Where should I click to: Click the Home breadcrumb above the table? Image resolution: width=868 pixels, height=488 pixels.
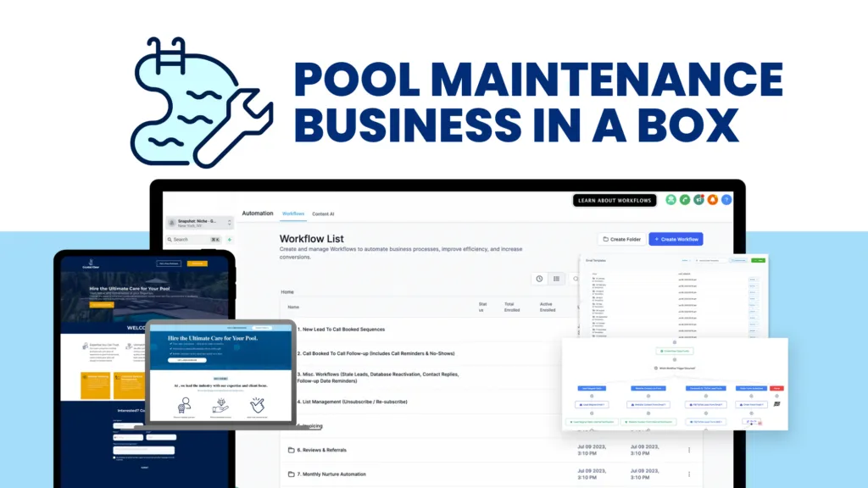pyautogui.click(x=287, y=292)
